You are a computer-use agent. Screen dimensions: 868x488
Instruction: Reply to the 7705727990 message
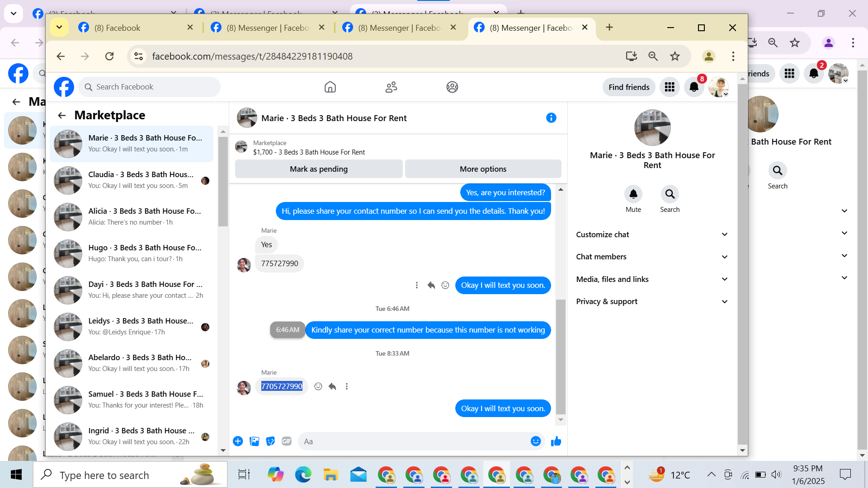pos(332,386)
